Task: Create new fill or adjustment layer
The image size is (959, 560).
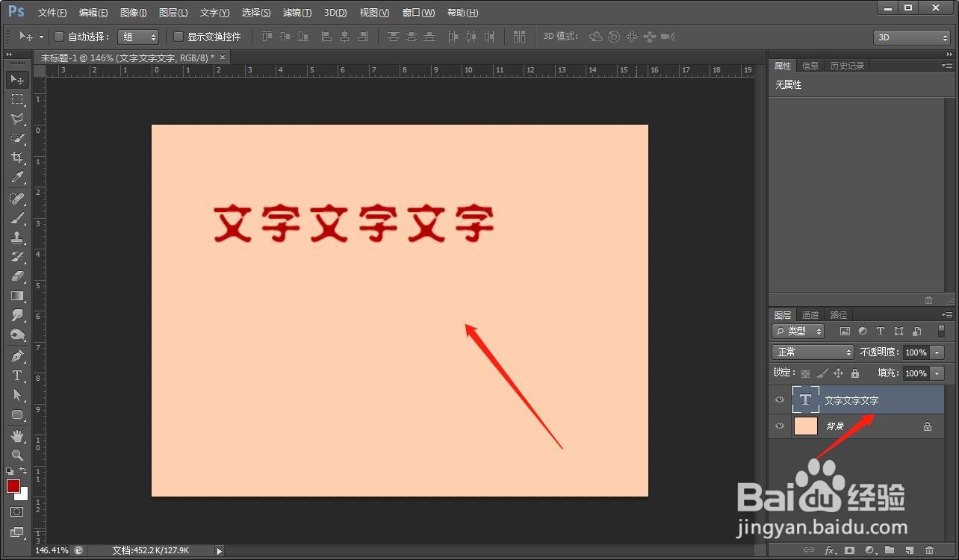Action: [x=869, y=550]
